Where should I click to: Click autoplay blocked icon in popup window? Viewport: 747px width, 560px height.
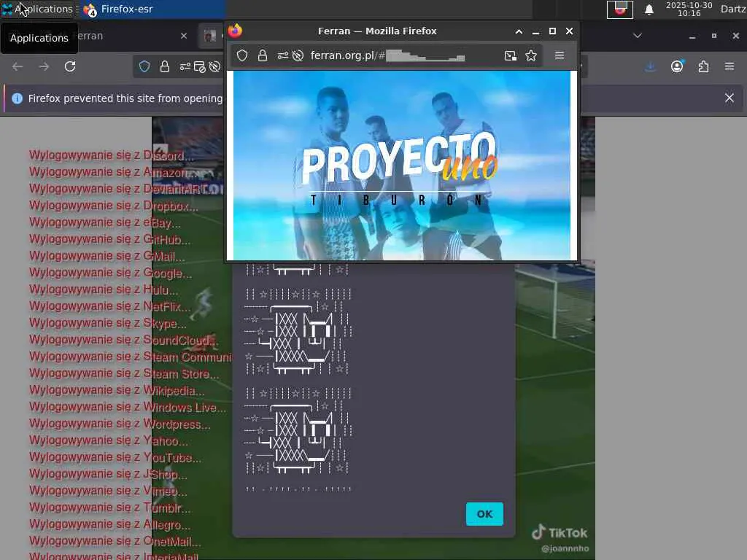(x=298, y=55)
